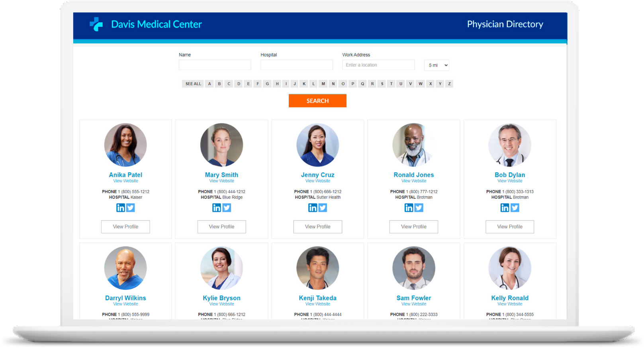Open Ronald Jones's View Website link
The width and height of the screenshot is (644, 349).
coord(414,181)
